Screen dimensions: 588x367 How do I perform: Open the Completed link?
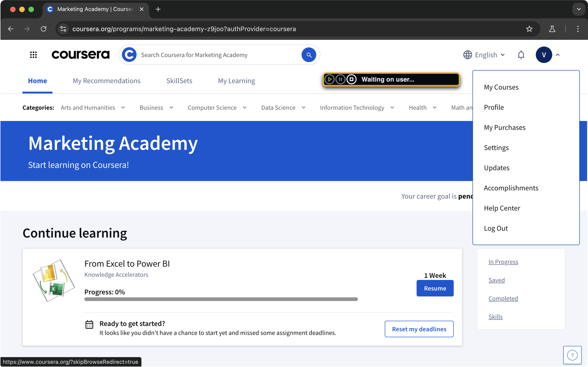(503, 299)
